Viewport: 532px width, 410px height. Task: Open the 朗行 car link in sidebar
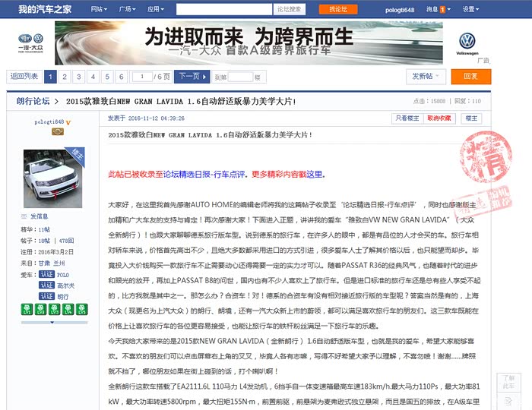(x=63, y=296)
